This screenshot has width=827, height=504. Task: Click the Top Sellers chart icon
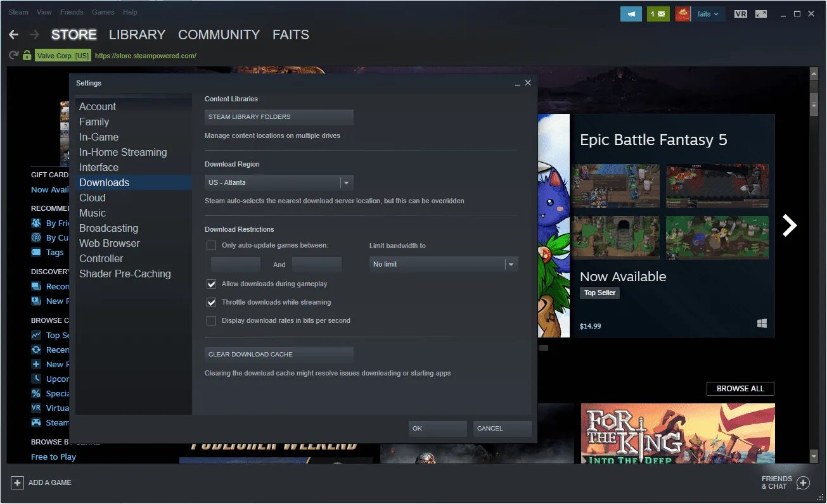click(x=36, y=335)
